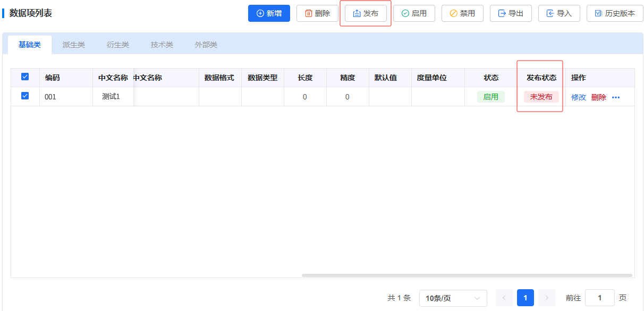Screen dimensions: 644x311
Task: Click the 新增 add button
Action: pos(269,13)
